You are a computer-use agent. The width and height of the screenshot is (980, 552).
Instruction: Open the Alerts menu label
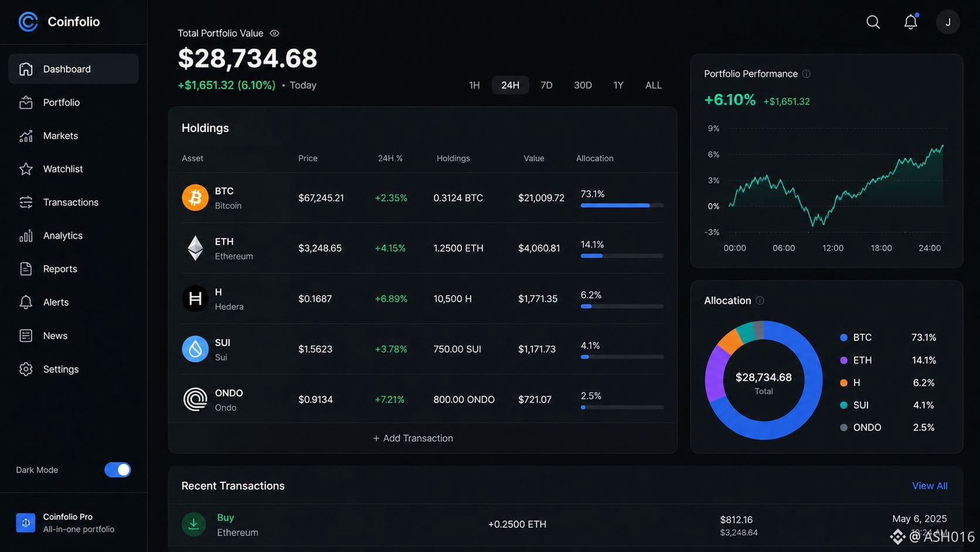(56, 302)
